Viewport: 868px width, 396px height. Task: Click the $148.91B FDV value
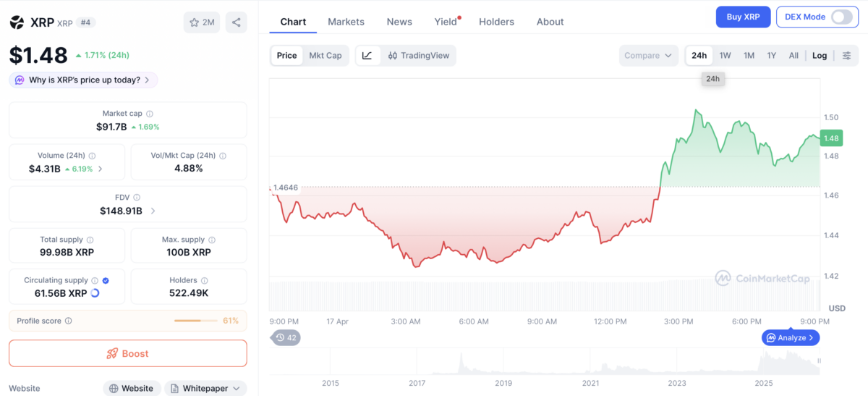121,211
